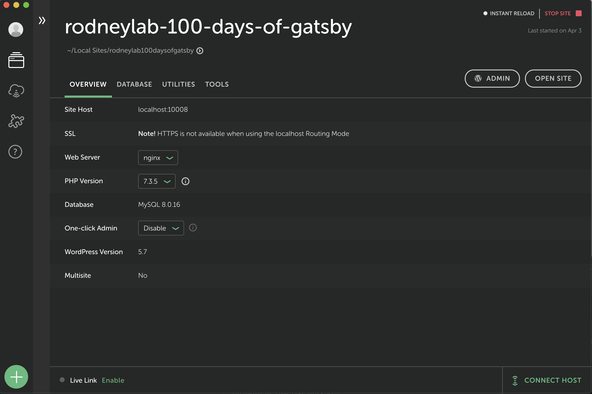Open the Web Server nginx dropdown
Image resolution: width=592 pixels, height=394 pixels.
[158, 158]
